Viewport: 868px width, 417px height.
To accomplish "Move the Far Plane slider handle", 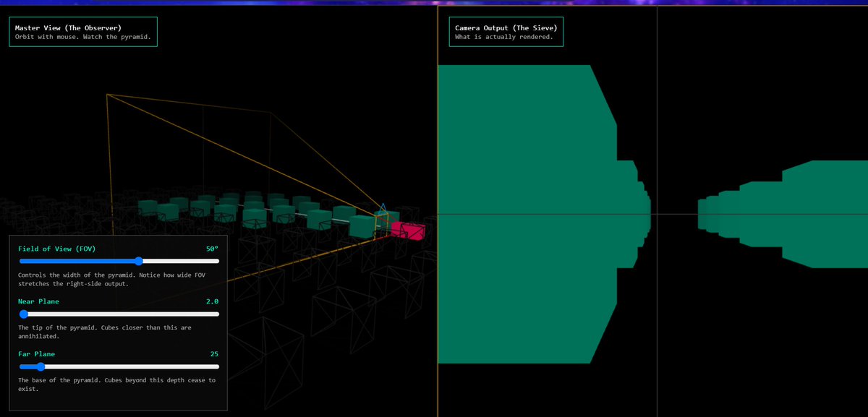I will (x=41, y=366).
